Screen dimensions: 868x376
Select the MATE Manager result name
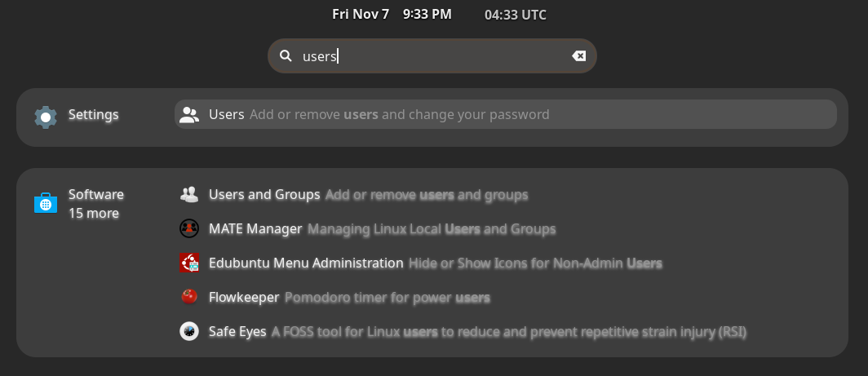point(255,229)
